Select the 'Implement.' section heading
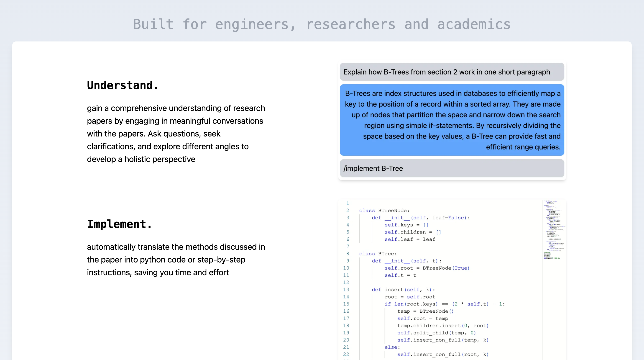The width and height of the screenshot is (644, 360). pos(120,224)
